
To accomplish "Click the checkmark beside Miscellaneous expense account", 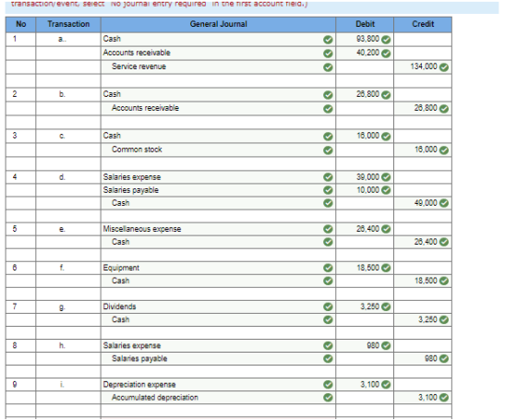I will click(x=328, y=229).
